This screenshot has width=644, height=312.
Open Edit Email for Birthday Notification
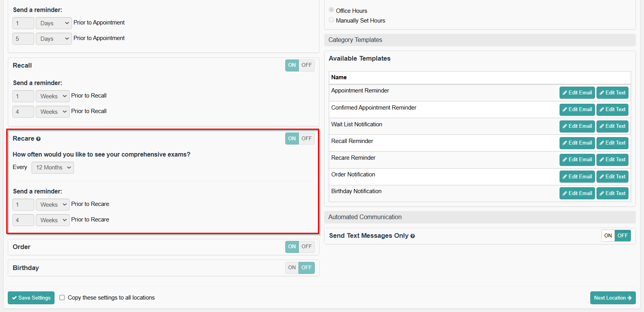click(577, 193)
